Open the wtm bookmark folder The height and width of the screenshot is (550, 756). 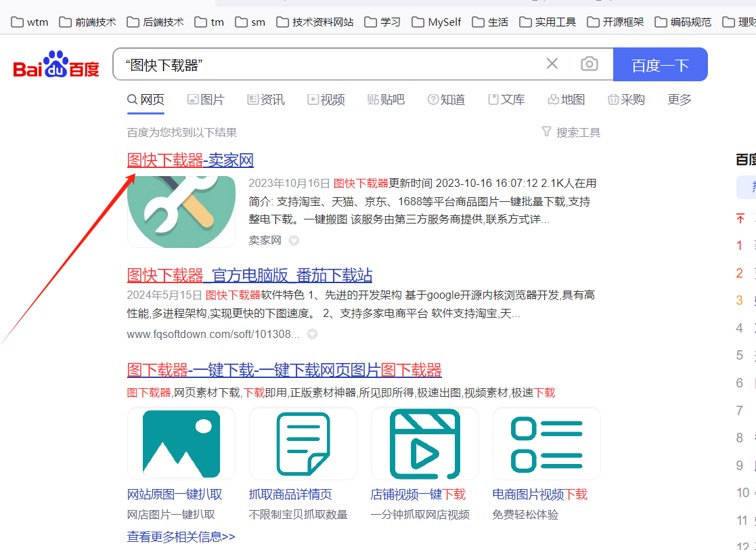pos(29,22)
